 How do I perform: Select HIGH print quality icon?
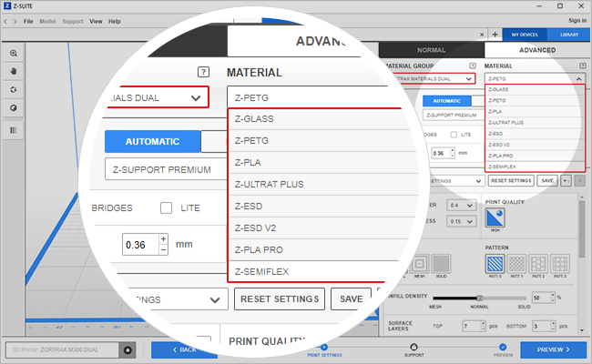click(x=495, y=218)
